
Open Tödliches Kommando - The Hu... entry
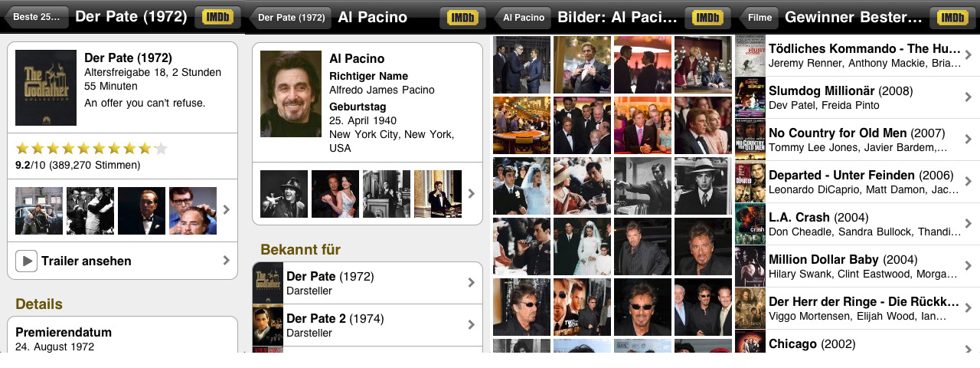tap(857, 55)
